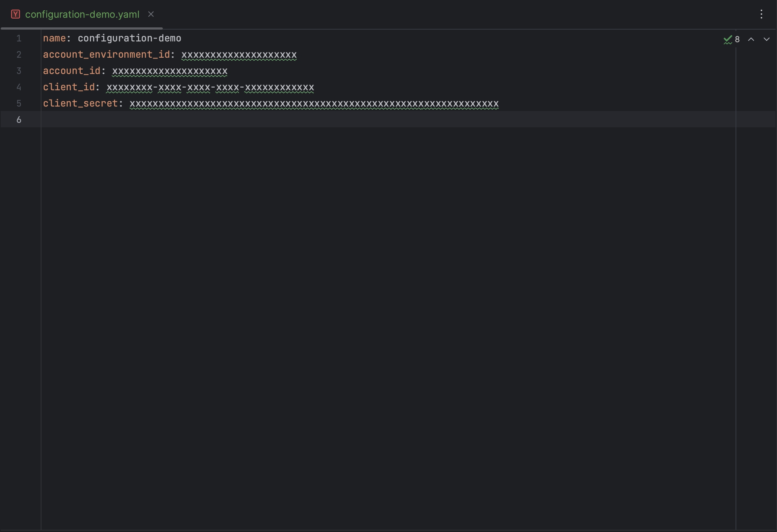The height and width of the screenshot is (532, 777).
Task: Click the long client_secret placeholder value
Action: click(x=314, y=104)
